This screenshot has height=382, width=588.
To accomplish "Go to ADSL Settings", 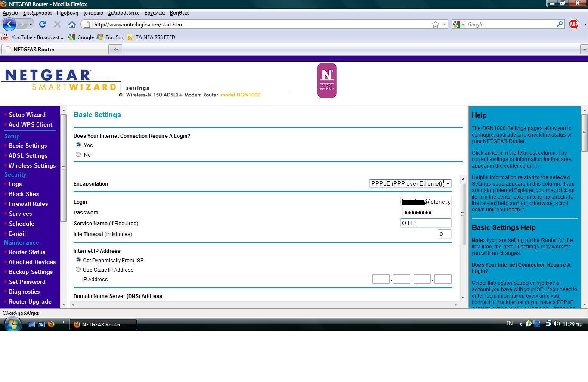I will point(28,155).
